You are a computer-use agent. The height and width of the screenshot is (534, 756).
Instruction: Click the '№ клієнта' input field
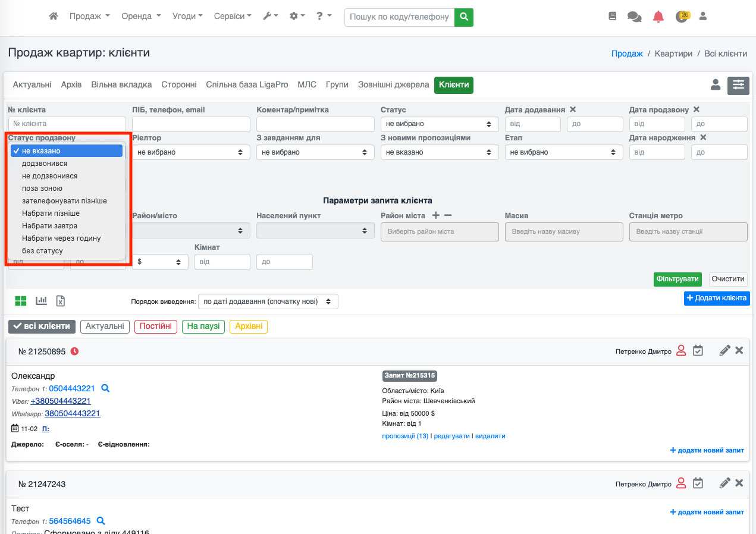click(x=67, y=124)
